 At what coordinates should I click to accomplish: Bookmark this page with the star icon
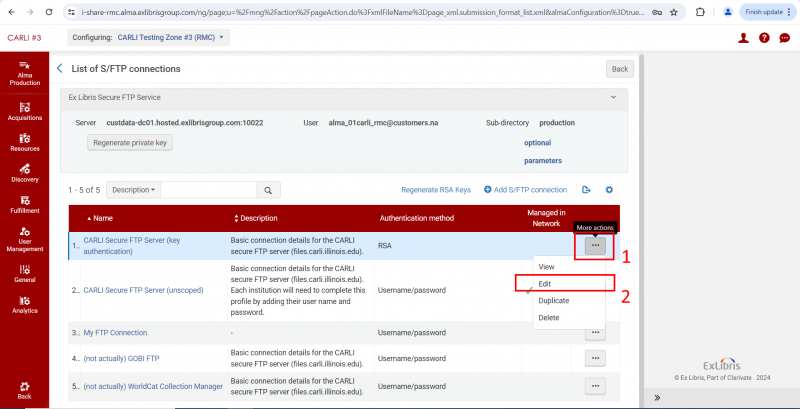pos(673,12)
